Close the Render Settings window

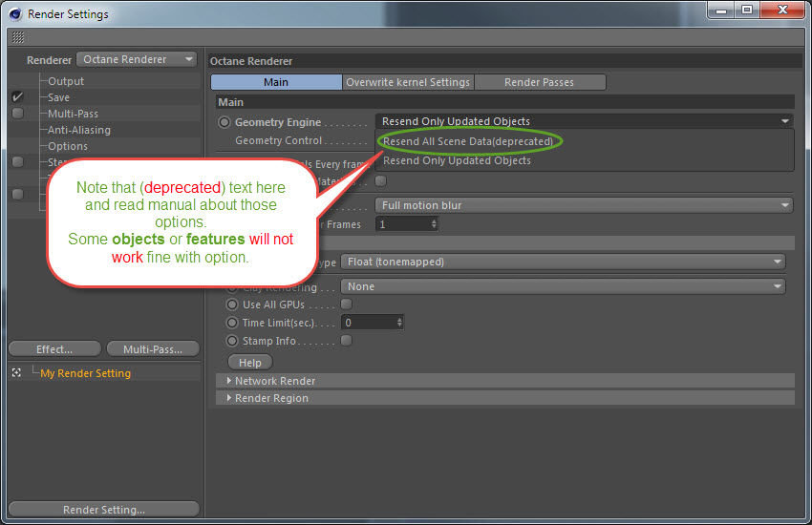coord(782,10)
